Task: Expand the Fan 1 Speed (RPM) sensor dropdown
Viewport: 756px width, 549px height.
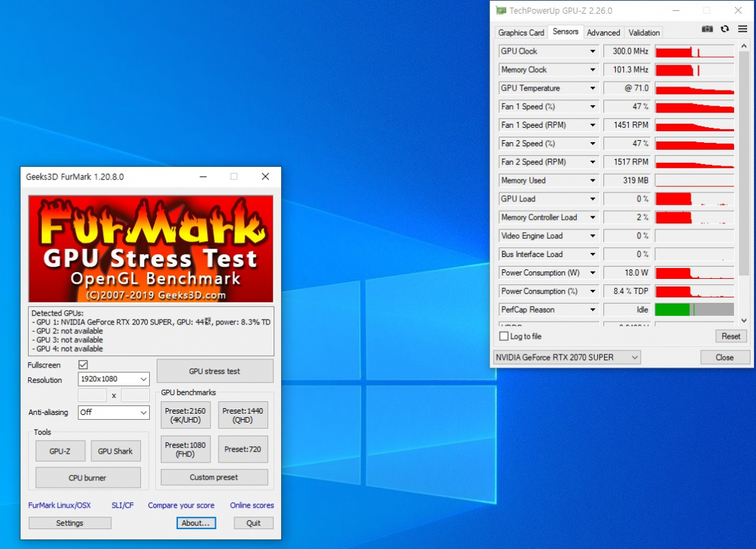Action: pyautogui.click(x=592, y=125)
